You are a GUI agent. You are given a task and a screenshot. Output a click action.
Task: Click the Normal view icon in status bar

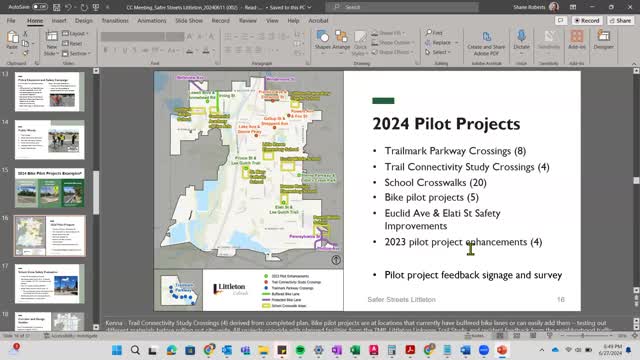click(x=500, y=336)
